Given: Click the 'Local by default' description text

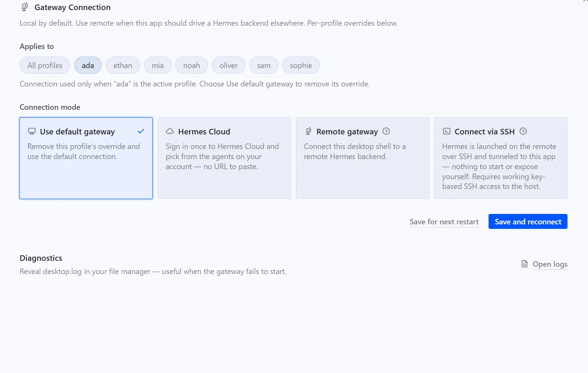Looking at the screenshot, I should coord(209,23).
